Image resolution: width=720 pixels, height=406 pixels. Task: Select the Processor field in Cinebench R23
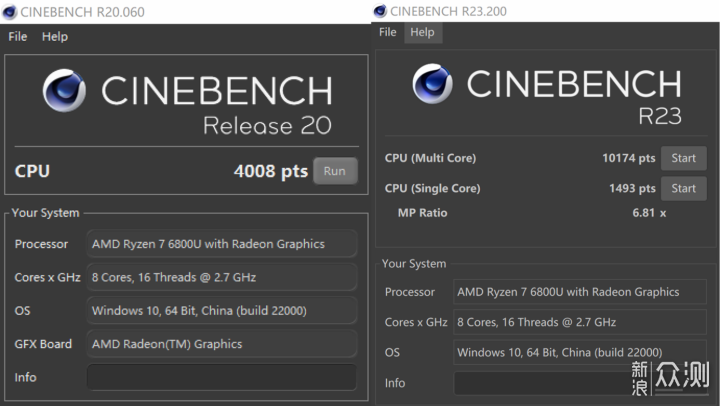[580, 292]
